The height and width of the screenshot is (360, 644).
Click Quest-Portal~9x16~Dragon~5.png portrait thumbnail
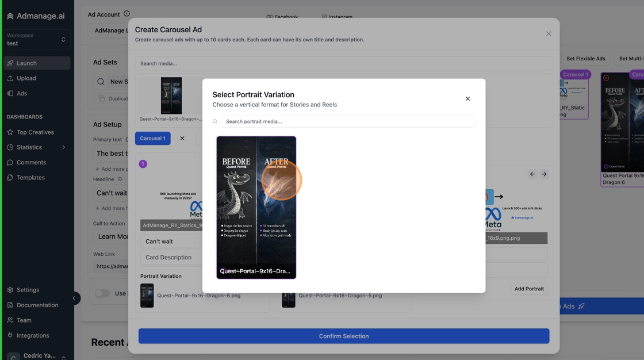pyautogui.click(x=288, y=300)
